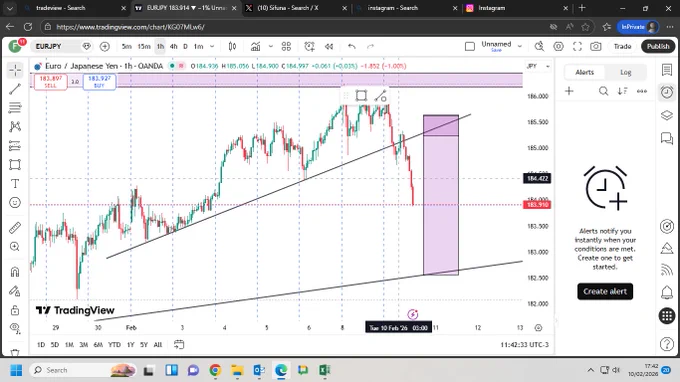Add a new alert with plus icon
The image size is (680, 382).
(x=569, y=91)
